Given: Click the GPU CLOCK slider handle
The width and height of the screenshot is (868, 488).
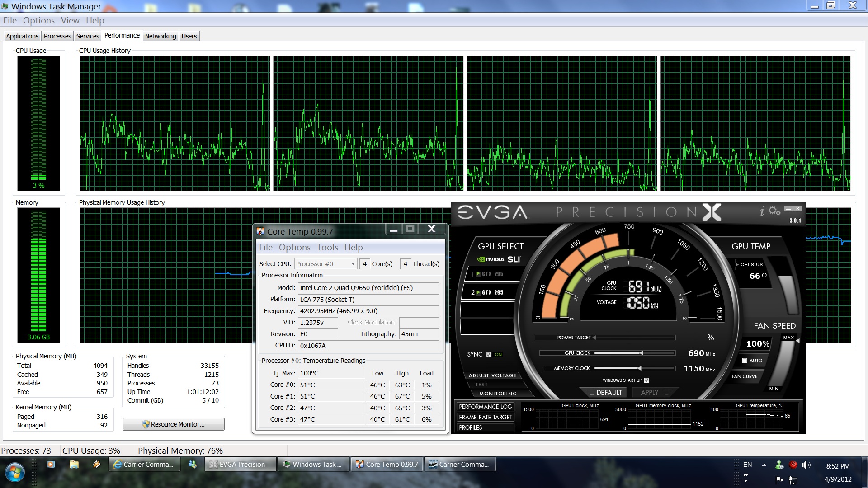Looking at the screenshot, I should [641, 353].
